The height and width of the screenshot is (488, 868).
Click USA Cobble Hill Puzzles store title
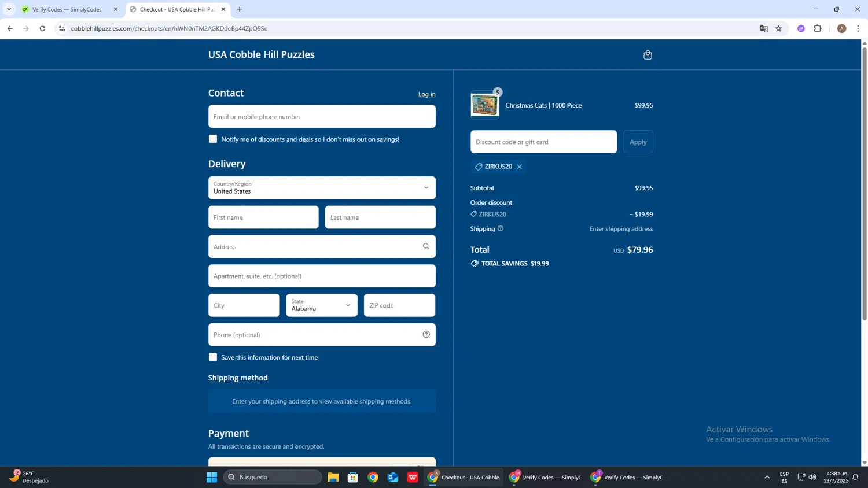click(262, 54)
